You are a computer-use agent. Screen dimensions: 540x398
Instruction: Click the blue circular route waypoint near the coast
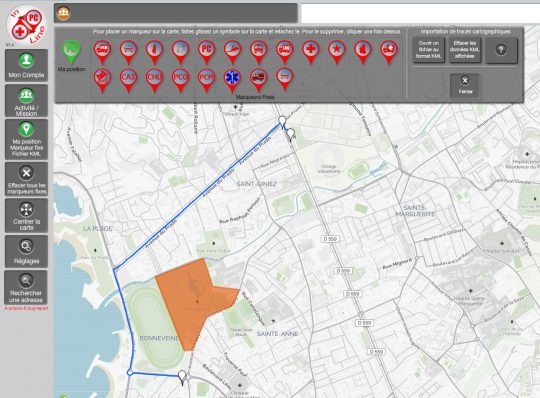(x=130, y=373)
